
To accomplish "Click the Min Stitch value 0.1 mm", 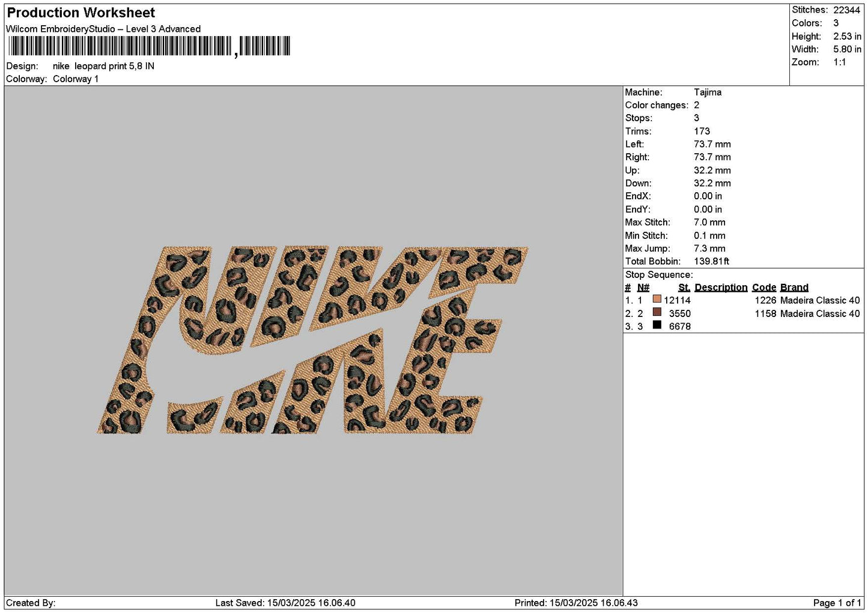I will [x=709, y=235].
